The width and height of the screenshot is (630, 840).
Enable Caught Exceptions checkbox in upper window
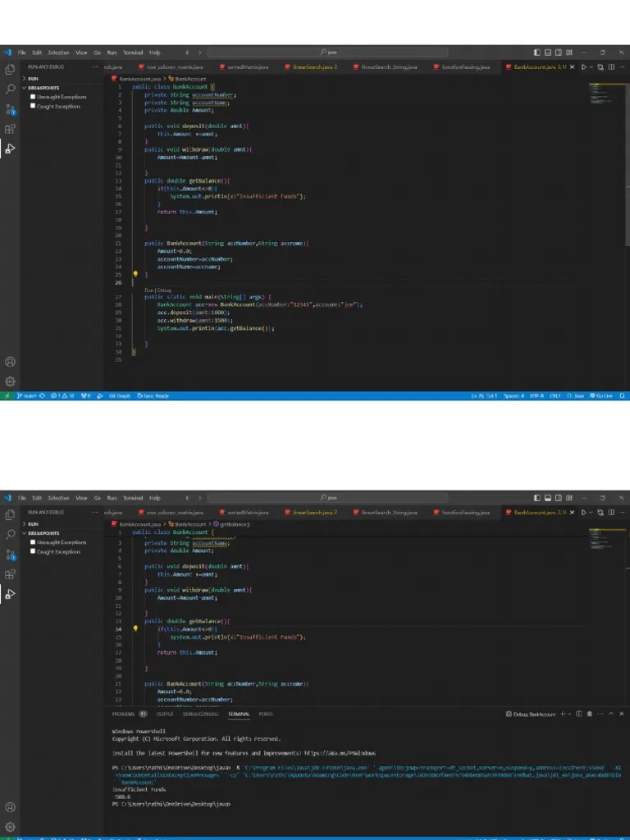point(33,106)
